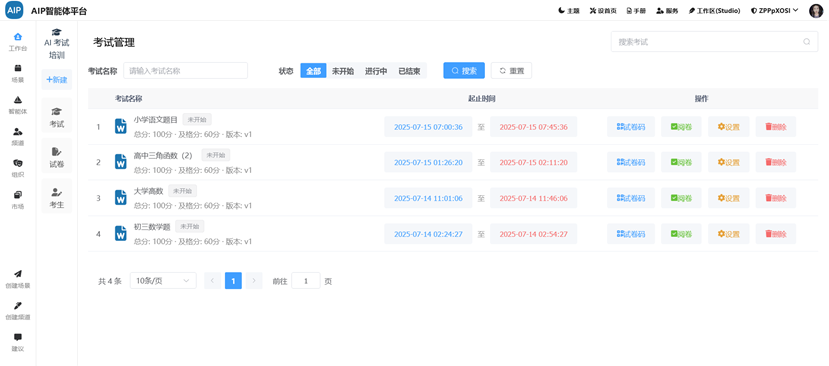
Task: Open 频道 in the left sidebar
Action: tap(17, 136)
